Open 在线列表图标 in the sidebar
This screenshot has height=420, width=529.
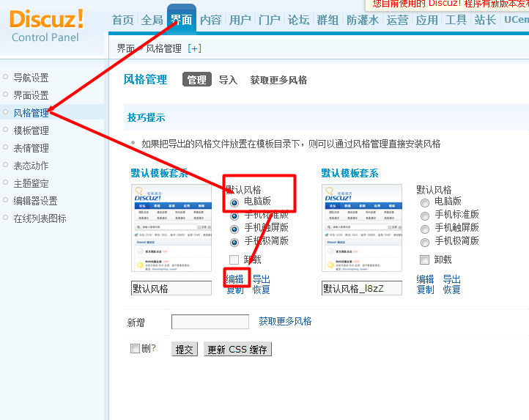[x=40, y=218]
